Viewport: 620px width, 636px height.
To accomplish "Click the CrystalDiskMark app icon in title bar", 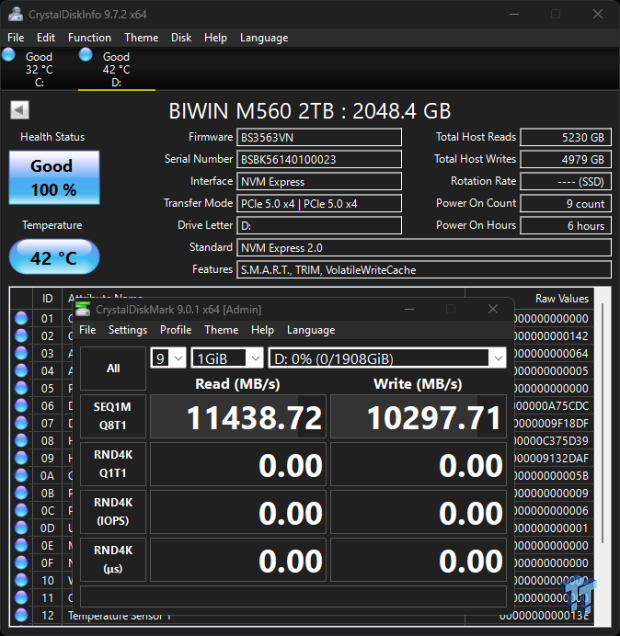I will (83, 309).
